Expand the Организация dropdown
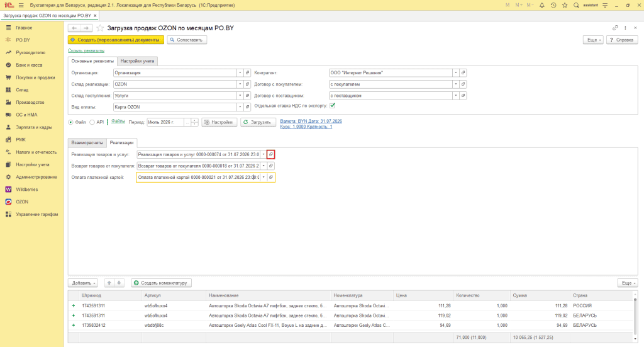The image size is (644, 347). pyautogui.click(x=240, y=73)
